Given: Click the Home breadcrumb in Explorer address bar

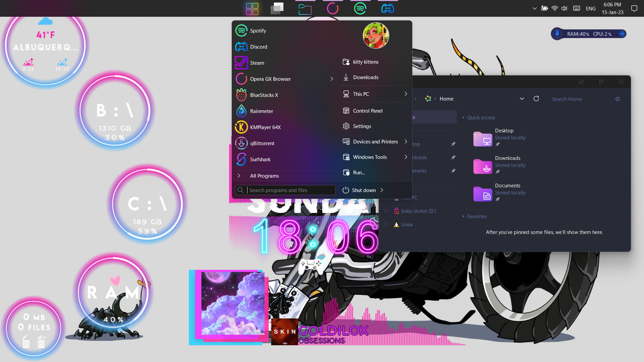Looking at the screenshot, I should [x=446, y=99].
